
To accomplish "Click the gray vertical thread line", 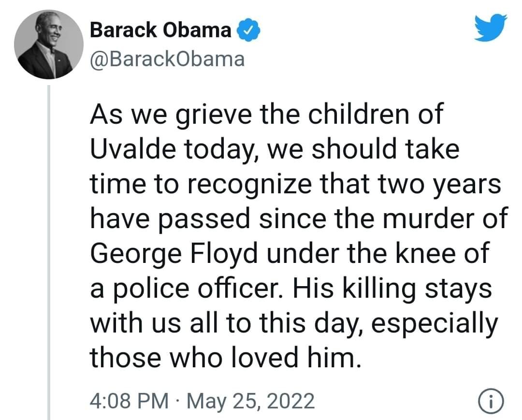I will [48, 251].
